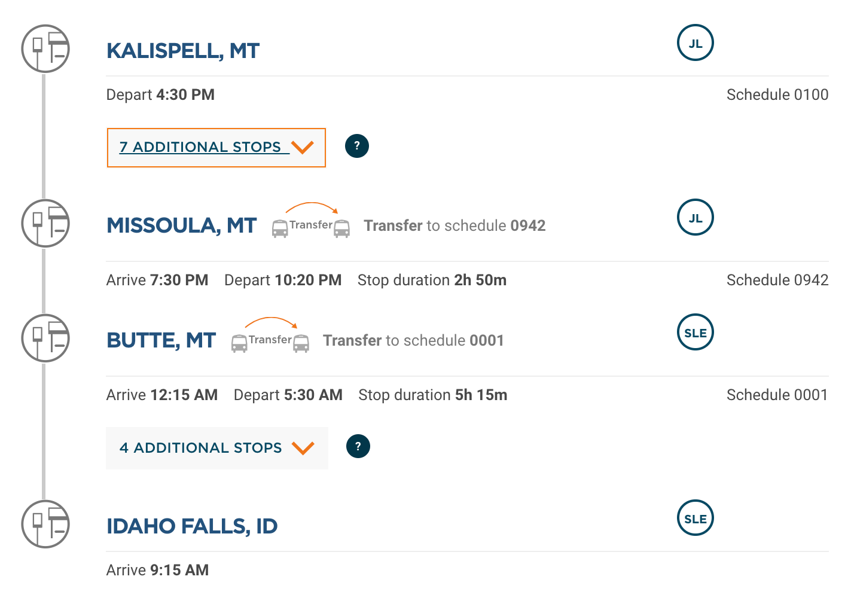Click the Idaho Falls bus stop icon
This screenshot has height=616, width=848.
[x=45, y=524]
